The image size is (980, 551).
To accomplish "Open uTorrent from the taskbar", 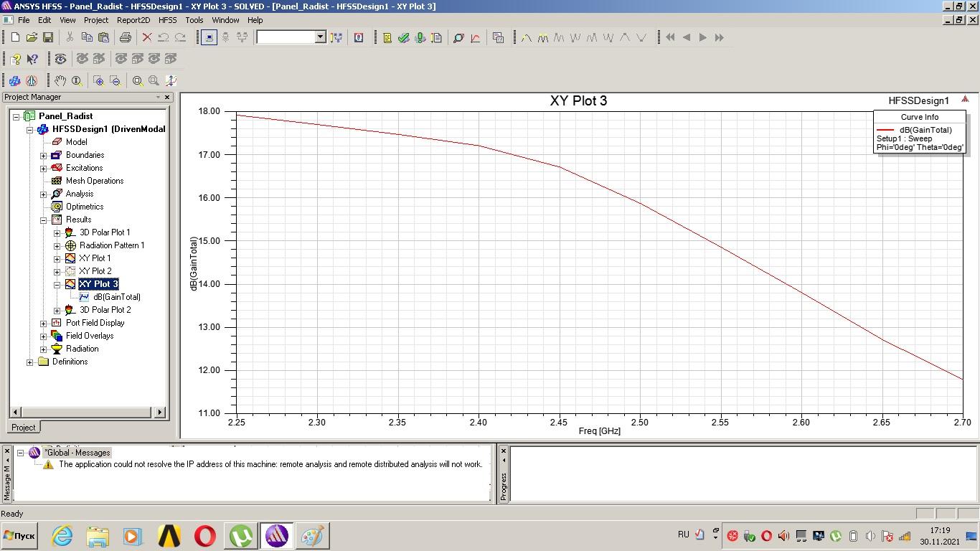I will [x=241, y=536].
